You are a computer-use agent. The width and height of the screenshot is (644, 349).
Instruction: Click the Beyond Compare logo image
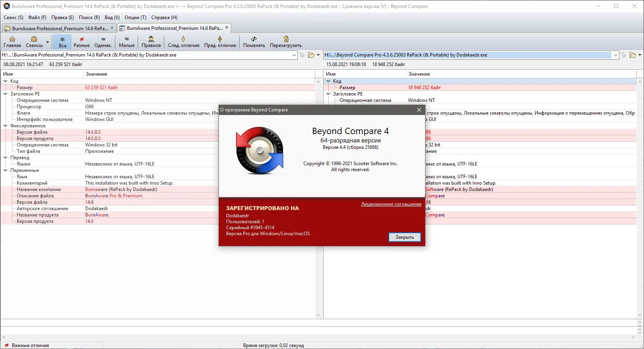click(260, 150)
